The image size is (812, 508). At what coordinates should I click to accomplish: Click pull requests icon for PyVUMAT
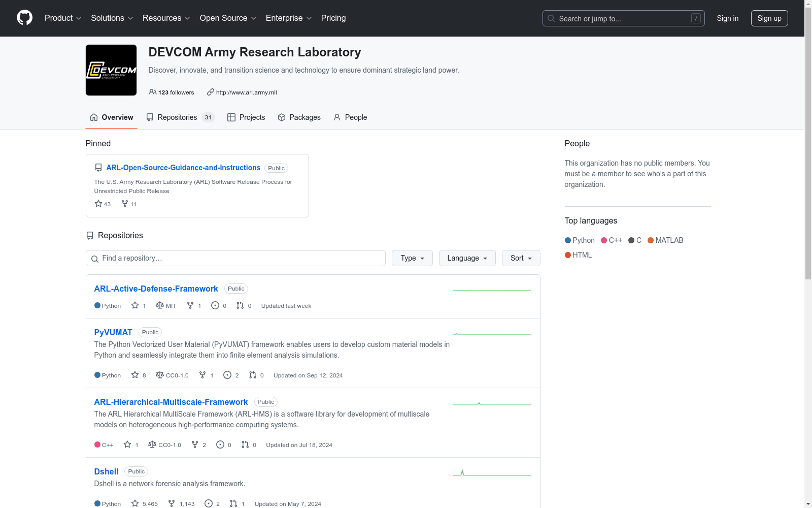coord(253,375)
